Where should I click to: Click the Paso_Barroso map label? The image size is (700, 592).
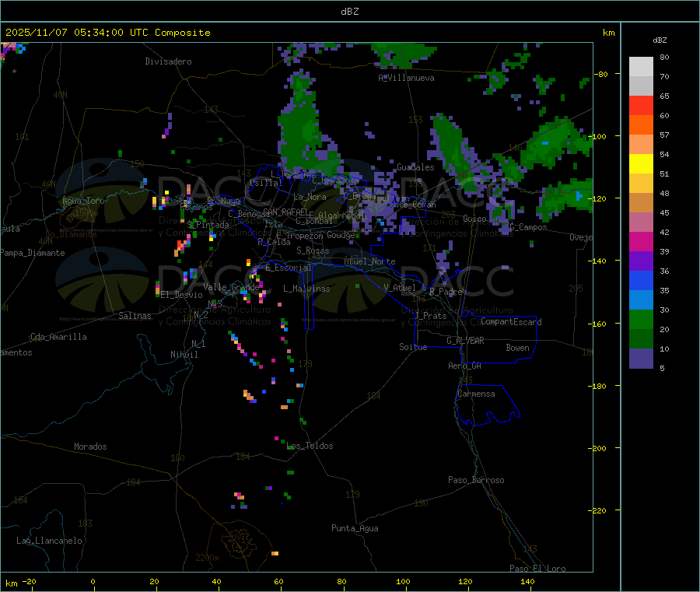[476, 480]
